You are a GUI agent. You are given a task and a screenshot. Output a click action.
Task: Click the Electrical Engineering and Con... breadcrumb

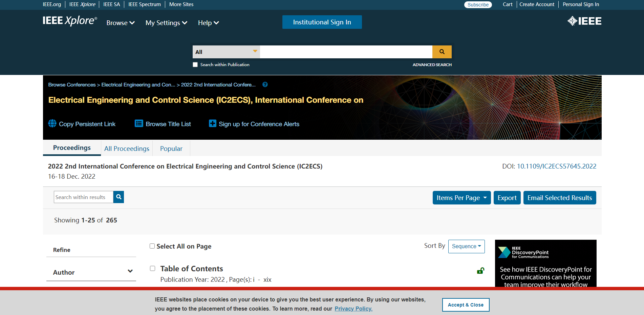point(138,85)
